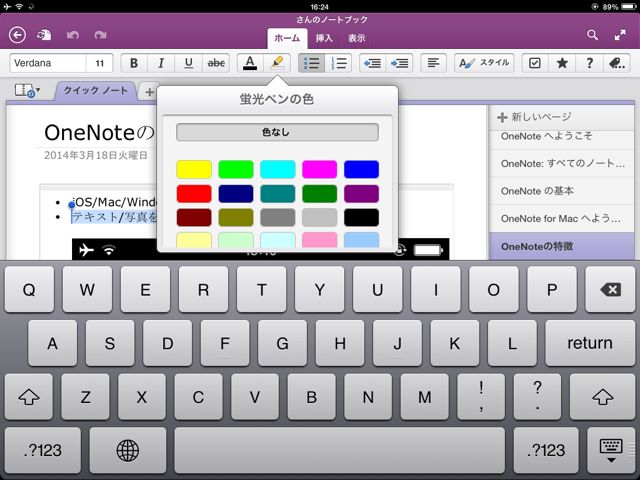This screenshot has width=640, height=480.
Task: Open the font color picker
Action: click(x=250, y=63)
